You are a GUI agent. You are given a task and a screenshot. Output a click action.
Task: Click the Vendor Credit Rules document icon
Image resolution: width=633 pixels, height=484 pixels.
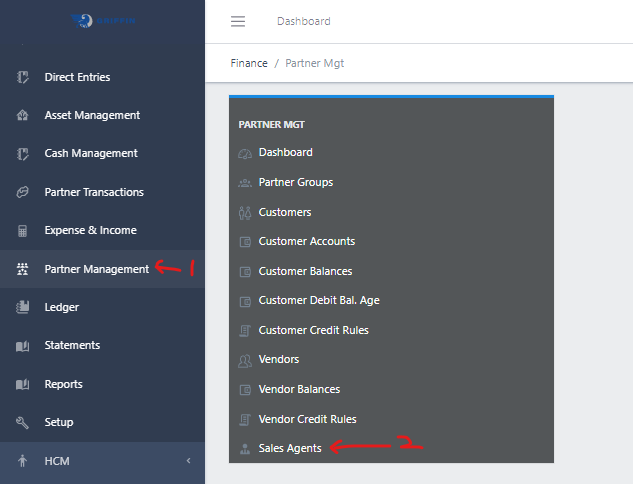coord(245,419)
